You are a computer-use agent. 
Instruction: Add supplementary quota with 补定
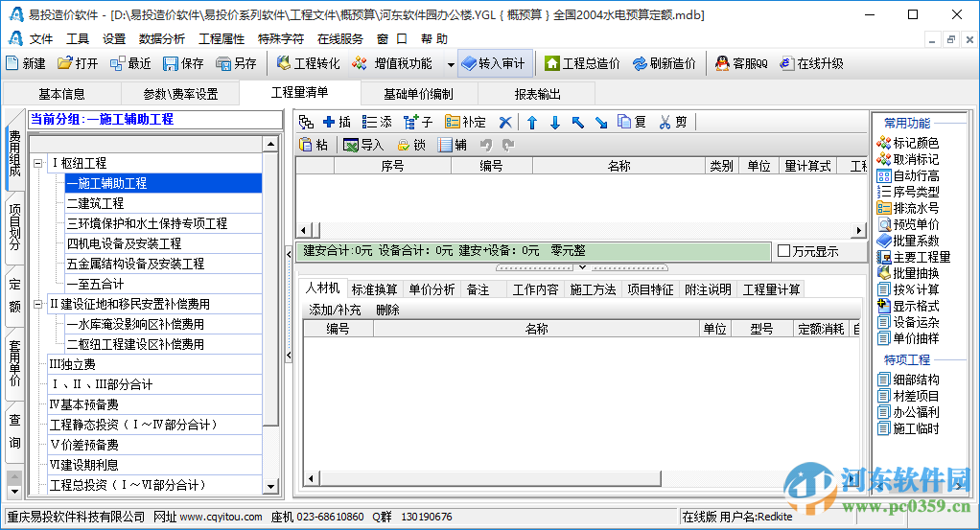465,122
